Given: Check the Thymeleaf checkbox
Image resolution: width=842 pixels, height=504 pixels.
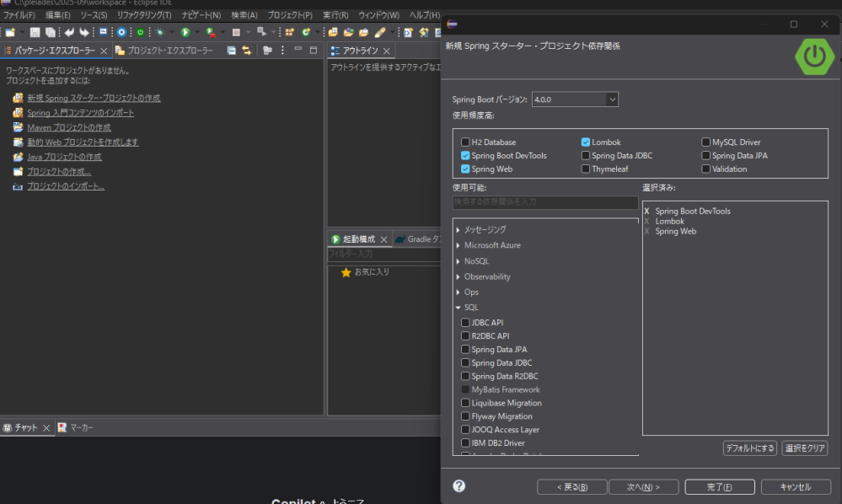Looking at the screenshot, I should click(586, 169).
